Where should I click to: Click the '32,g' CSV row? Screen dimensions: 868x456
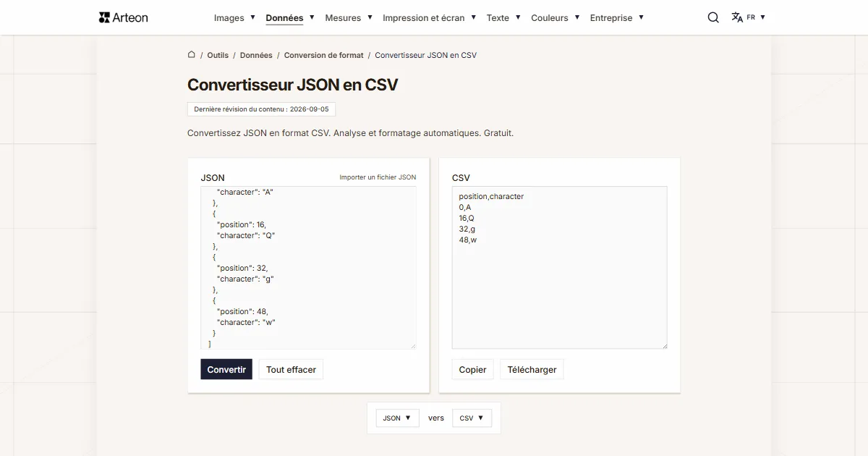(467, 229)
